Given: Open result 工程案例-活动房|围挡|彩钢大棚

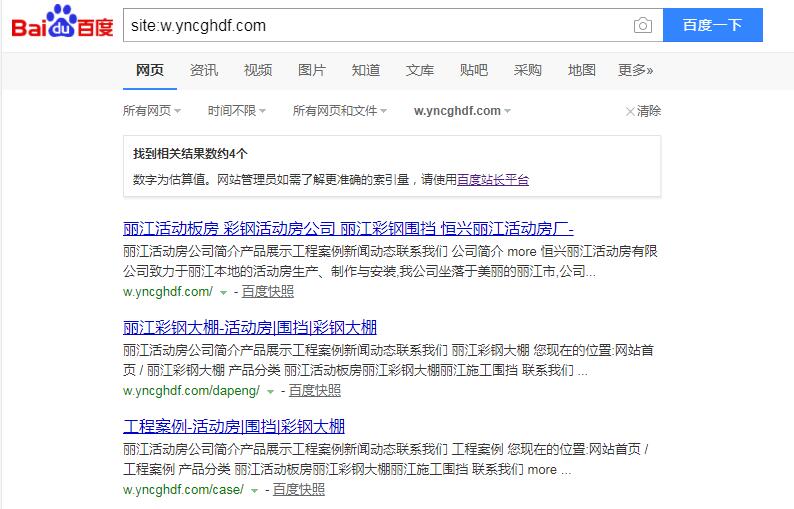Looking at the screenshot, I should tap(233, 426).
